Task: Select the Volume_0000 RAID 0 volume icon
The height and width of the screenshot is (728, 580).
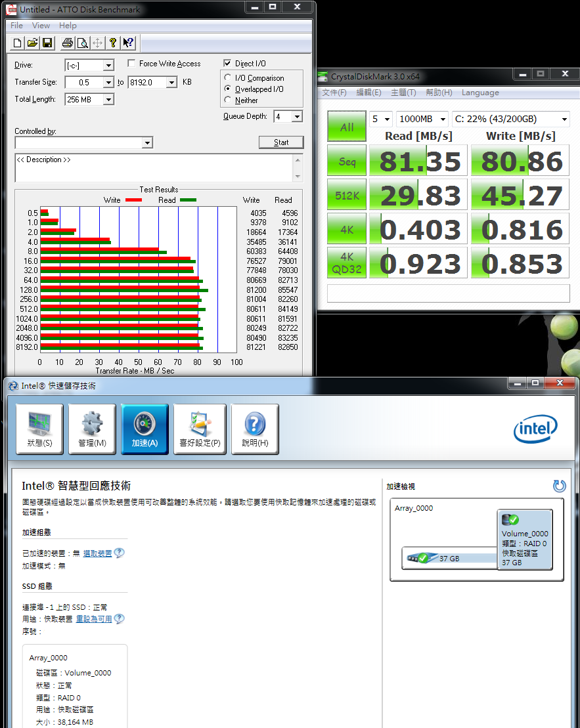Action: (x=525, y=540)
